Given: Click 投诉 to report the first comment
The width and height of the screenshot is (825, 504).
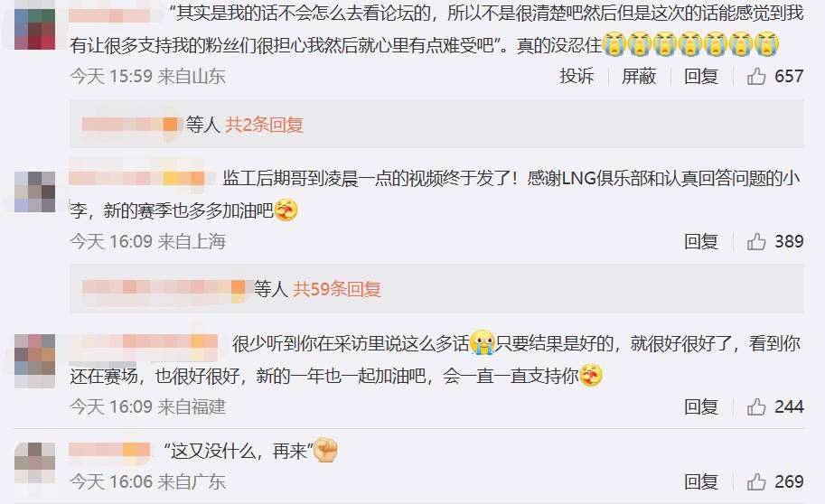Looking at the screenshot, I should pyautogui.click(x=577, y=76).
